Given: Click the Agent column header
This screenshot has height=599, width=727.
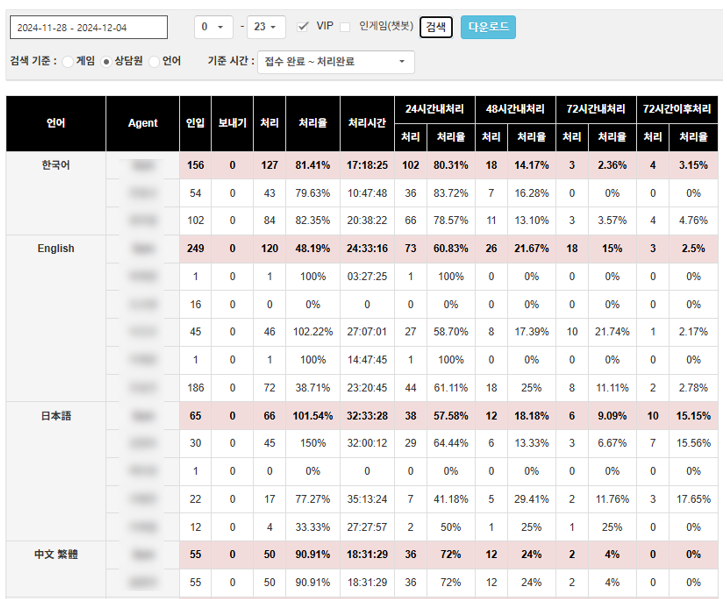Looking at the screenshot, I should tap(143, 124).
